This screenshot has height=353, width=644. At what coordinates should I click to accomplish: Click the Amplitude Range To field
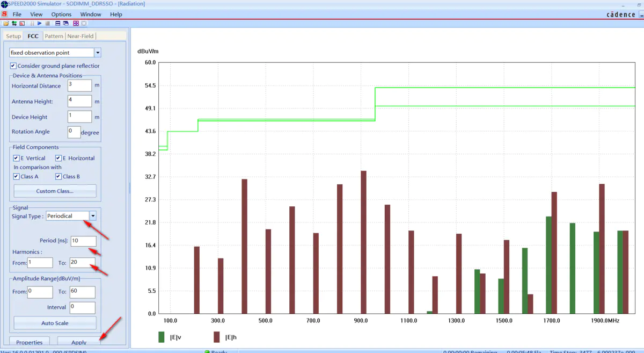82,292
